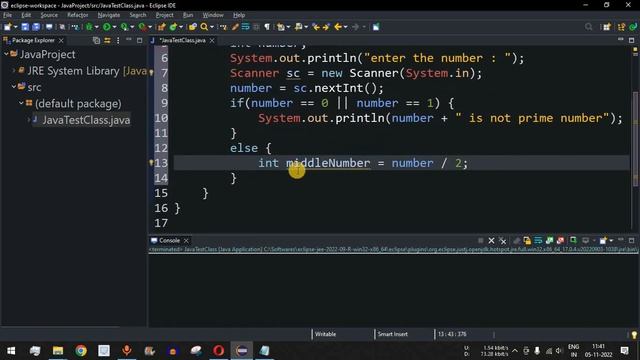The width and height of the screenshot is (640, 360).
Task: Click the Open Perspective icon
Action: click(607, 27)
